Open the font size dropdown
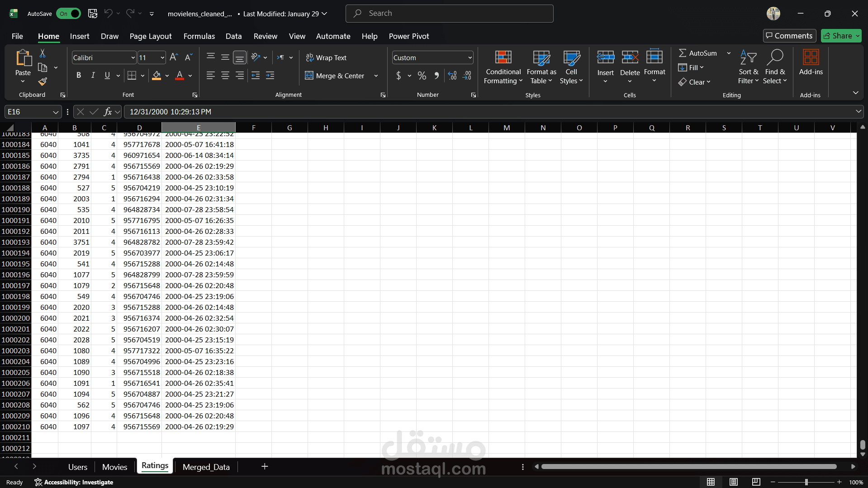The height and width of the screenshot is (488, 868). [162, 58]
